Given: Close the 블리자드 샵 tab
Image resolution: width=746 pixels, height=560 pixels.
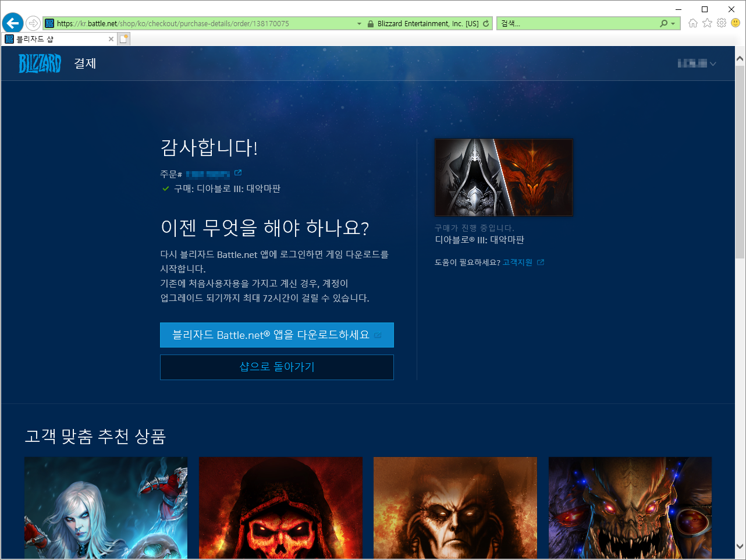Looking at the screenshot, I should 111,39.
